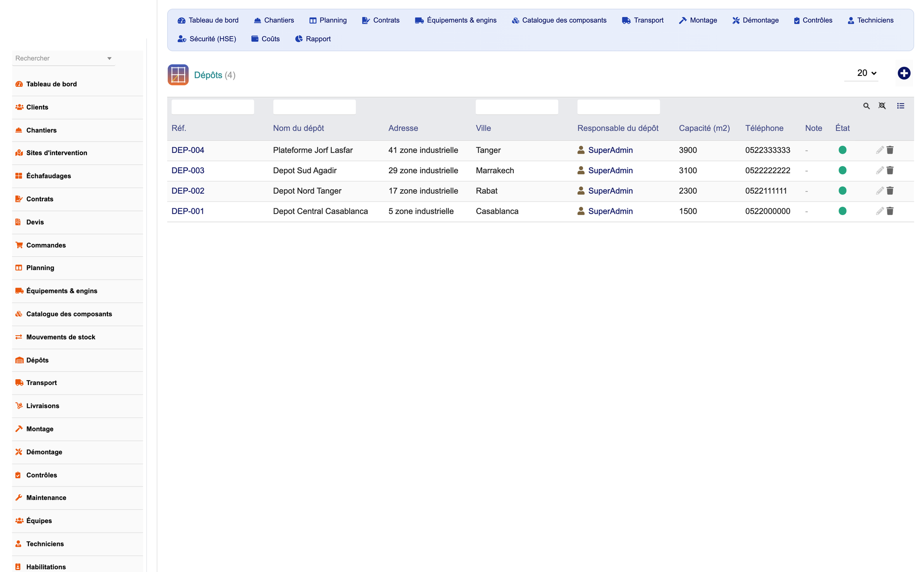Viewport: 924px width, 572px height.
Task: Open Rapport in top navigation
Action: 313,39
